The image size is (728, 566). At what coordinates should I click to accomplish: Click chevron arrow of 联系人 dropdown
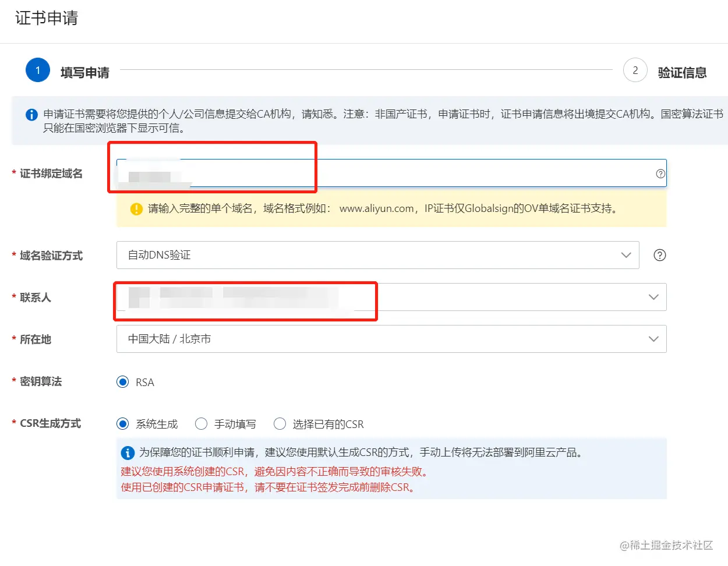(x=653, y=297)
